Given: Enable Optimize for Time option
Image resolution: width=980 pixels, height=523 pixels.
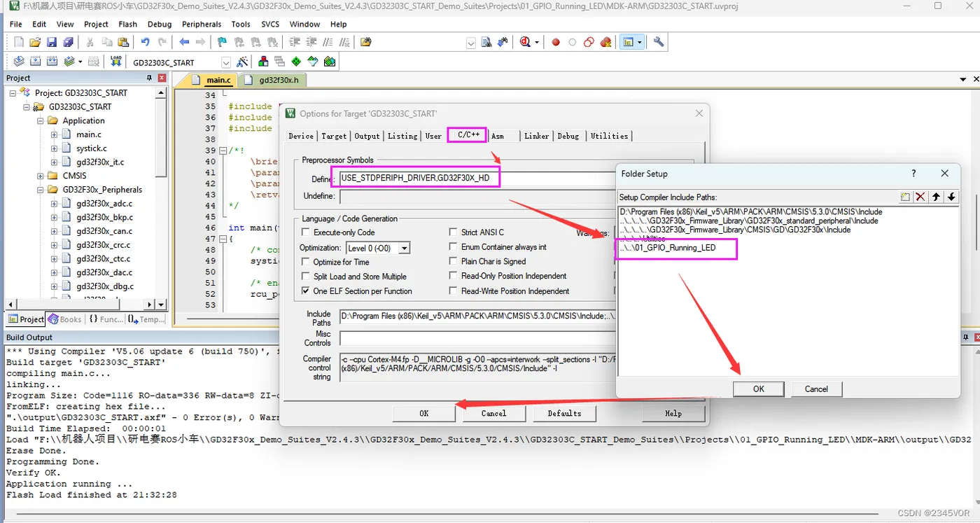Looking at the screenshot, I should pos(305,262).
